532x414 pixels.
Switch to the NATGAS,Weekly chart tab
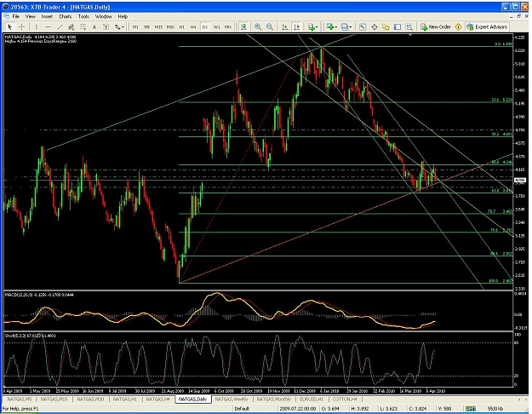232,400
